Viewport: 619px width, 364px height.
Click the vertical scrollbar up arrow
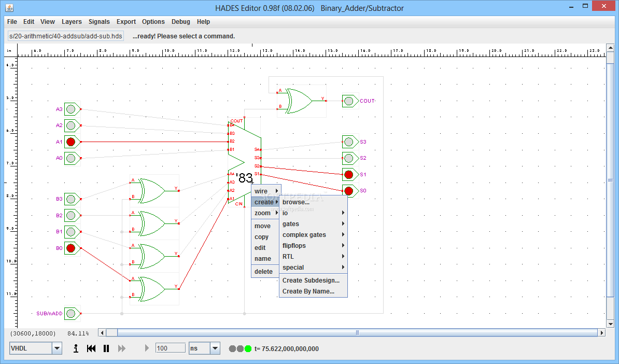click(x=610, y=48)
